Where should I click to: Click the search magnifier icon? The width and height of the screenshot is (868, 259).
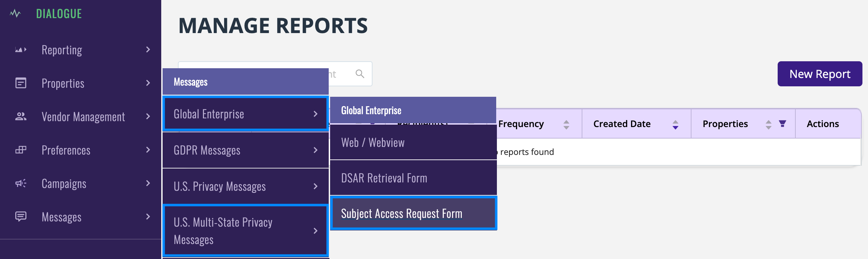[x=360, y=74]
